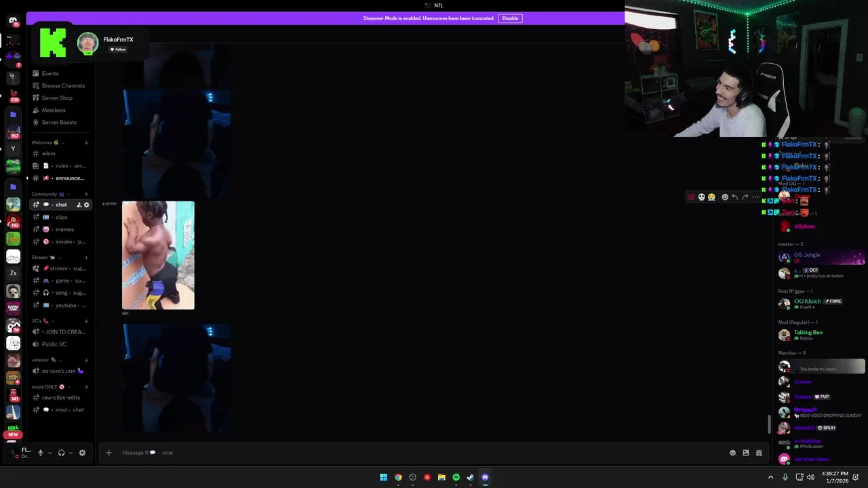Open the emoji picker
Image resolution: width=868 pixels, height=488 pixels.
pyautogui.click(x=732, y=453)
